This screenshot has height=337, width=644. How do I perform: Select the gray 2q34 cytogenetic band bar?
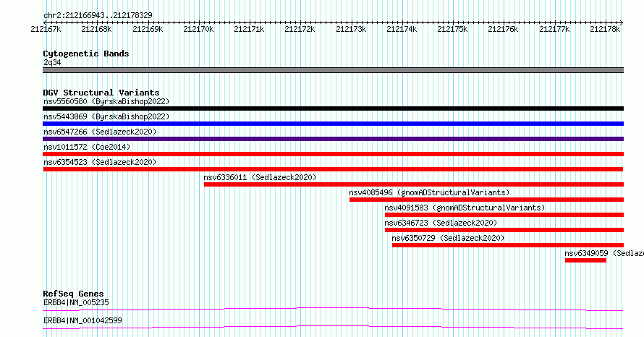pyautogui.click(x=333, y=70)
